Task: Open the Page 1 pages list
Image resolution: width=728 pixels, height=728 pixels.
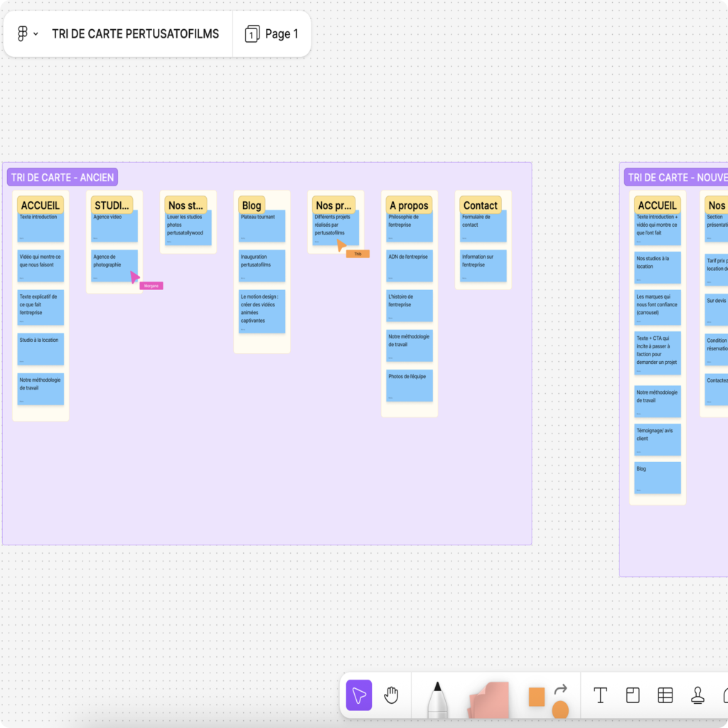Action: [272, 34]
